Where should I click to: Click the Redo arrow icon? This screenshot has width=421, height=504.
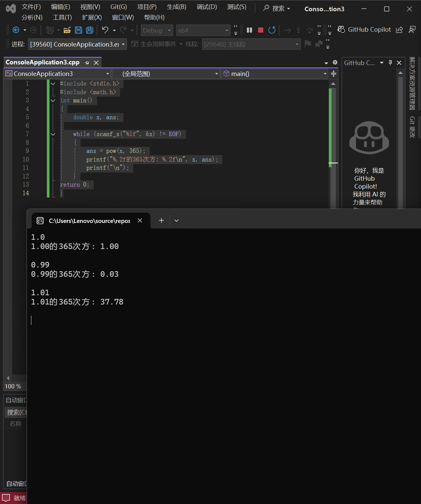point(123,30)
